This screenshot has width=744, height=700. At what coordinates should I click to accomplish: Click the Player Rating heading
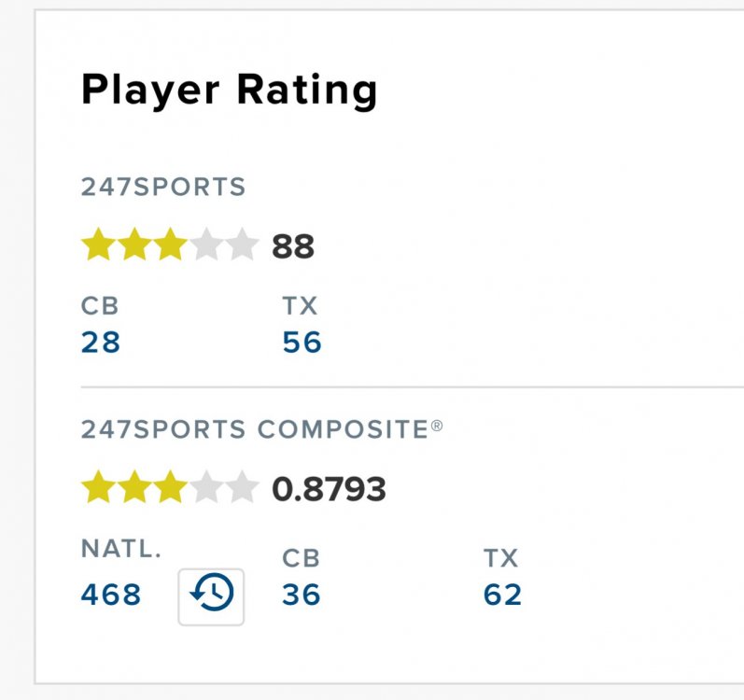[229, 91]
